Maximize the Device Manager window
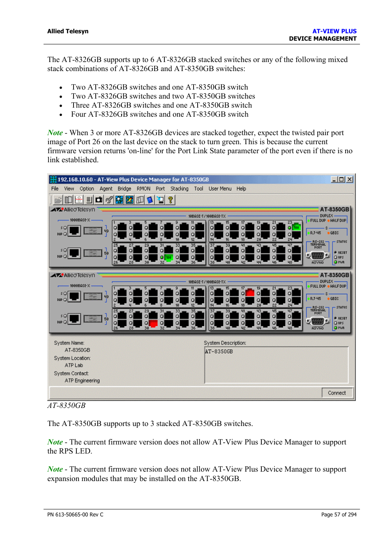Screen dimensions: 392x555 (341, 180)
